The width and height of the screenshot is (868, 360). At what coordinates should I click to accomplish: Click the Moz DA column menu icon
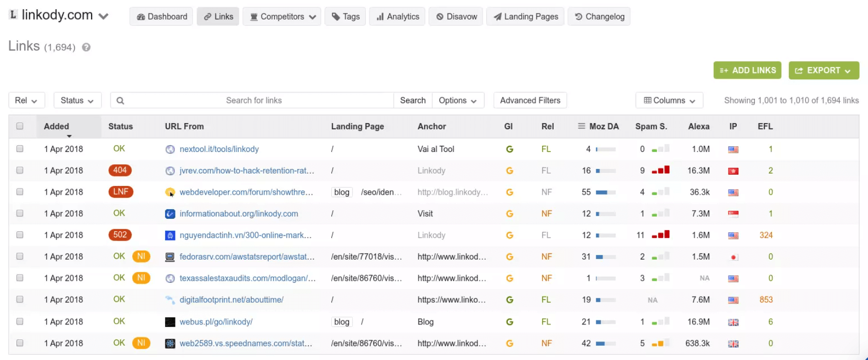coord(581,126)
